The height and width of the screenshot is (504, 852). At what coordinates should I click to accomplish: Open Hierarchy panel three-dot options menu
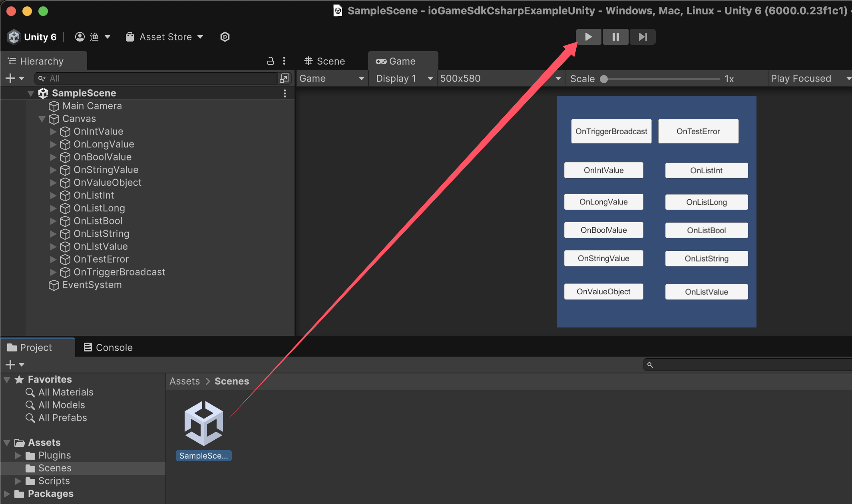click(284, 61)
